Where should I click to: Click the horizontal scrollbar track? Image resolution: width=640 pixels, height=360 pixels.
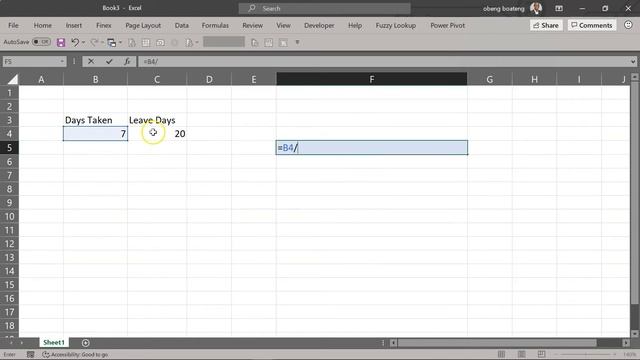click(x=510, y=343)
